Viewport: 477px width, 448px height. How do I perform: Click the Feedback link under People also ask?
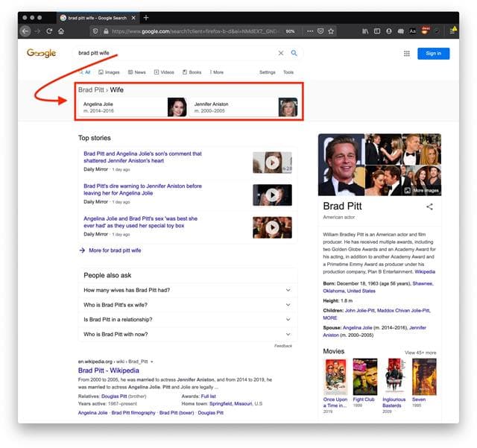(x=283, y=346)
